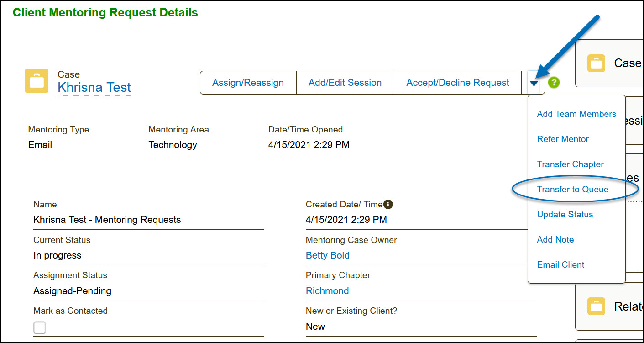Toggle the Mark as Contacted checkbox
The height and width of the screenshot is (343, 644).
coord(40,327)
